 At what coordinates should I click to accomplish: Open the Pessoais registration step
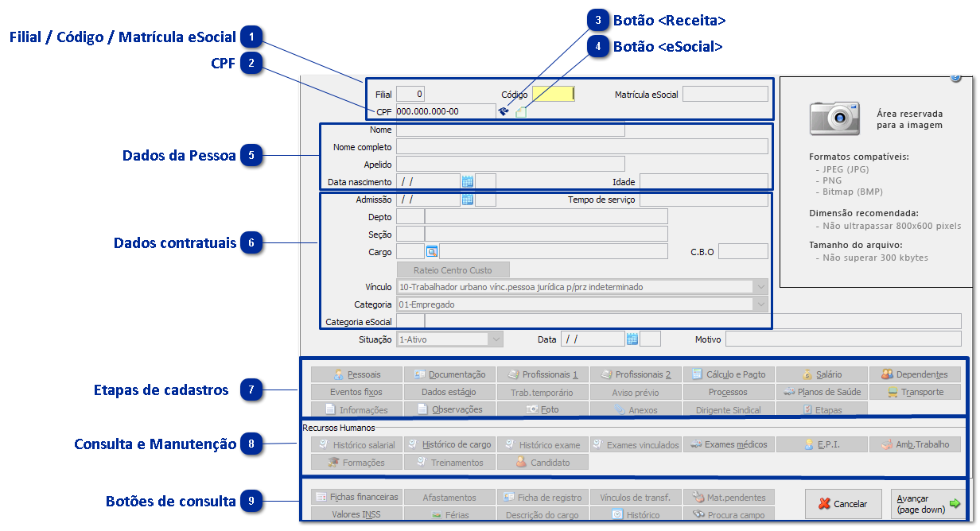tap(356, 374)
